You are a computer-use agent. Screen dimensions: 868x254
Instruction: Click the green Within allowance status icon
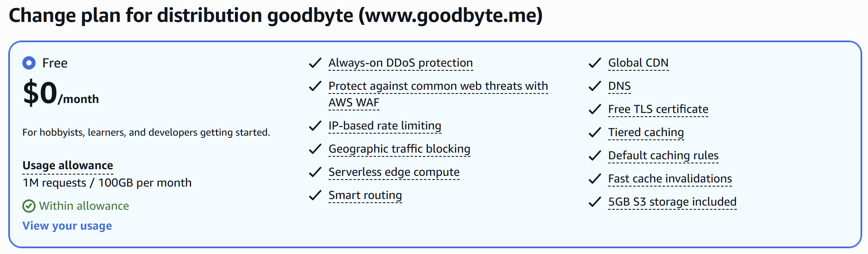pos(28,206)
